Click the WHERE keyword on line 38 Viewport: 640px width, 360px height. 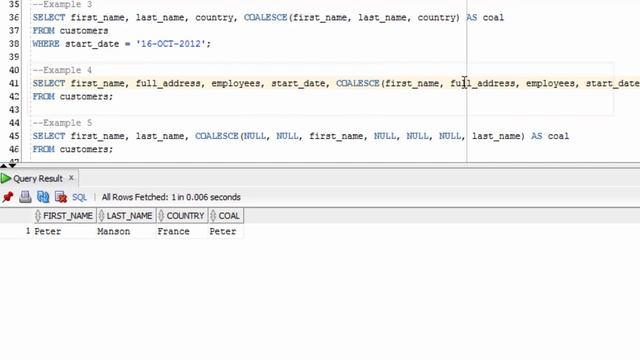pyautogui.click(x=46, y=44)
